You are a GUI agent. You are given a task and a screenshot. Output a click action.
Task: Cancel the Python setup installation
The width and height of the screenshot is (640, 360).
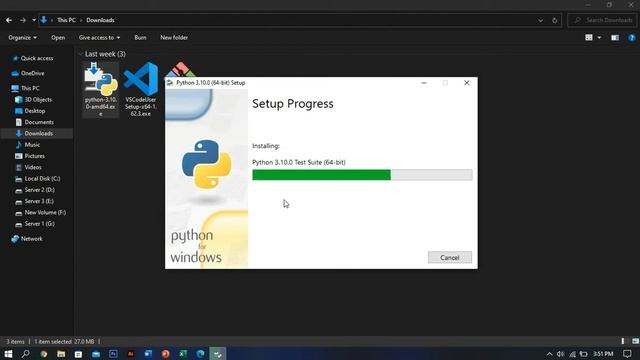click(449, 258)
